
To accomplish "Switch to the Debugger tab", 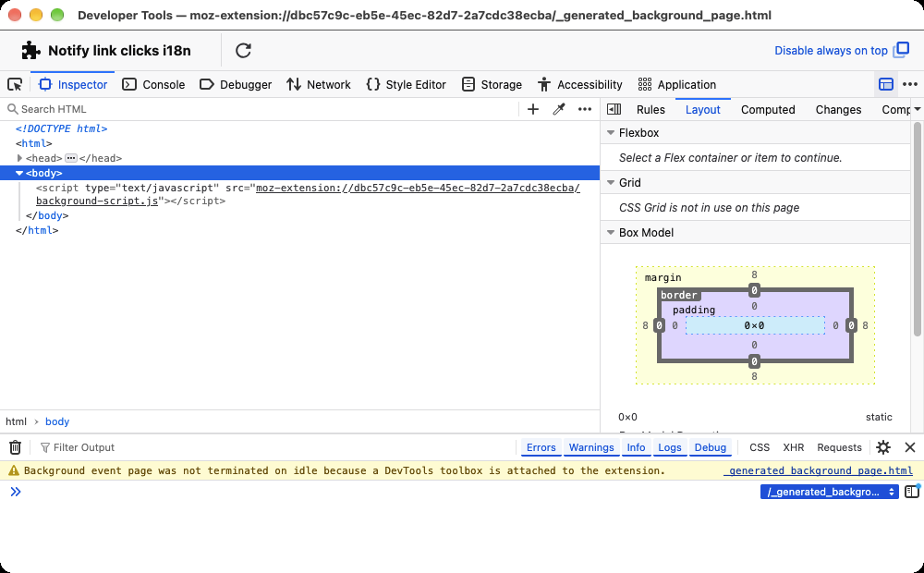I will (x=236, y=84).
